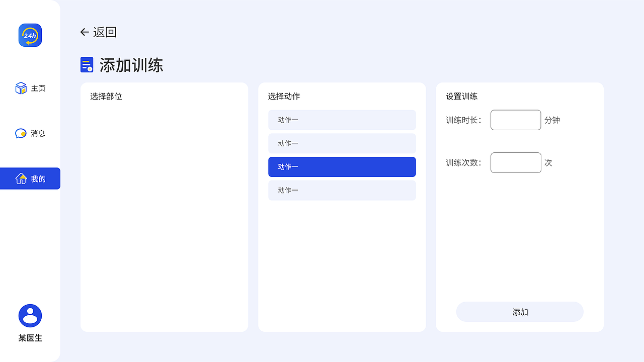The image size is (644, 362).
Task: Select the highlighted 动作一 action item
Action: click(x=342, y=167)
